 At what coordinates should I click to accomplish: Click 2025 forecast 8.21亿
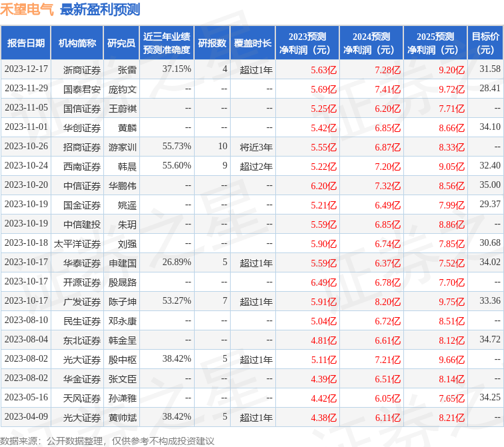pos(451,418)
